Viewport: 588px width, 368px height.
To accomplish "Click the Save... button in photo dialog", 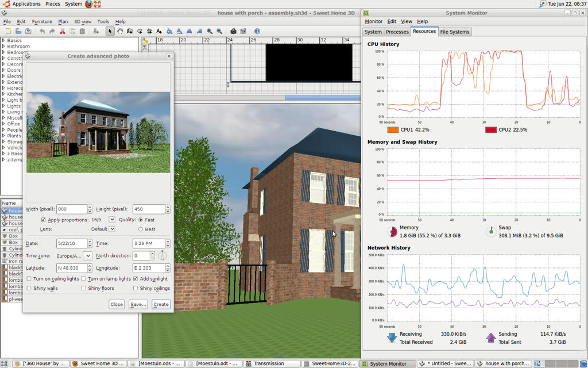I will click(x=138, y=304).
